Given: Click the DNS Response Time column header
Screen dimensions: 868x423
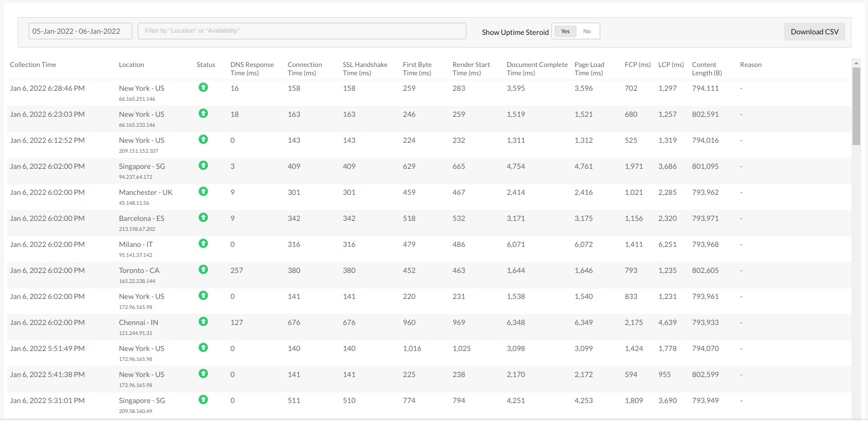Looking at the screenshot, I should (252, 69).
